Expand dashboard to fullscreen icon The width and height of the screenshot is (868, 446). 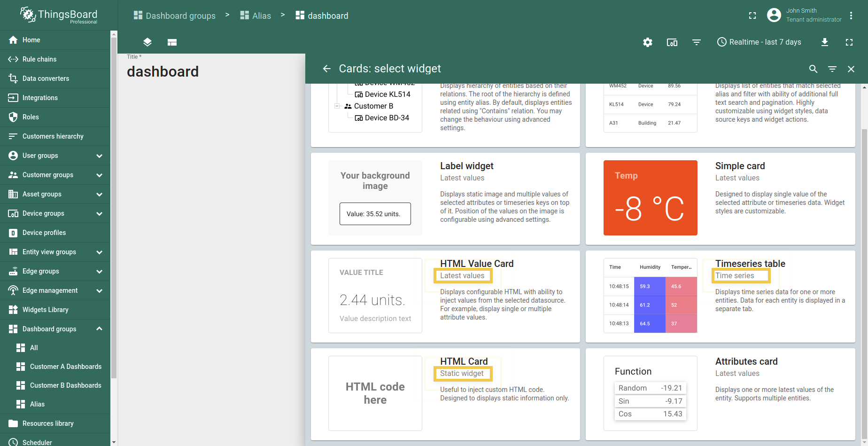[849, 42]
